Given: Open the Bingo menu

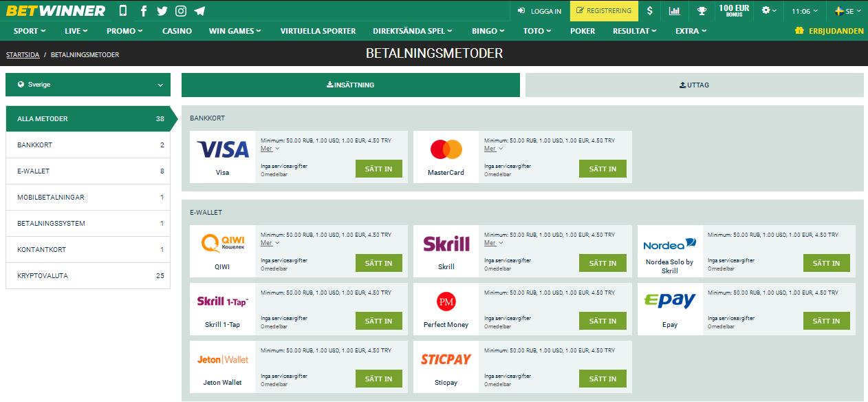Looking at the screenshot, I should [488, 31].
